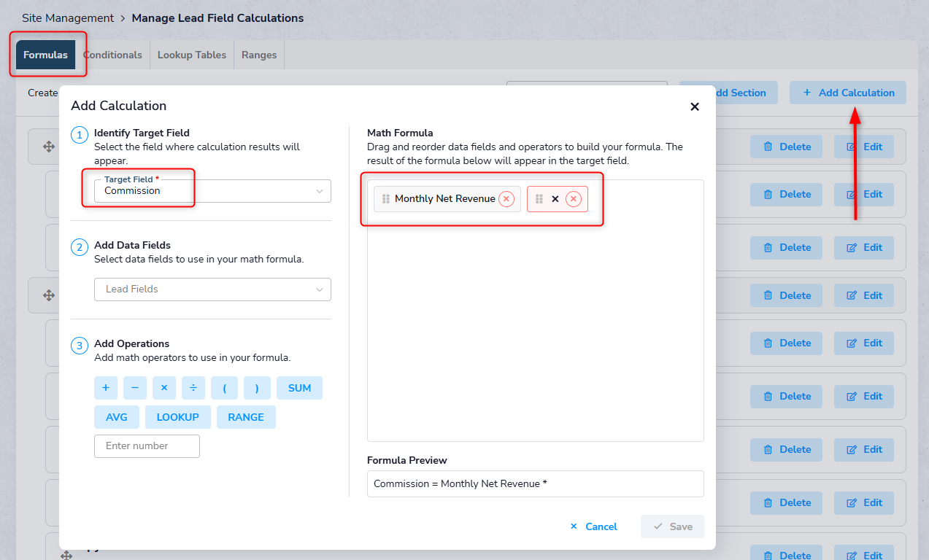The width and height of the screenshot is (929, 560).
Task: Insert an opening parenthesis
Action: pyautogui.click(x=225, y=388)
